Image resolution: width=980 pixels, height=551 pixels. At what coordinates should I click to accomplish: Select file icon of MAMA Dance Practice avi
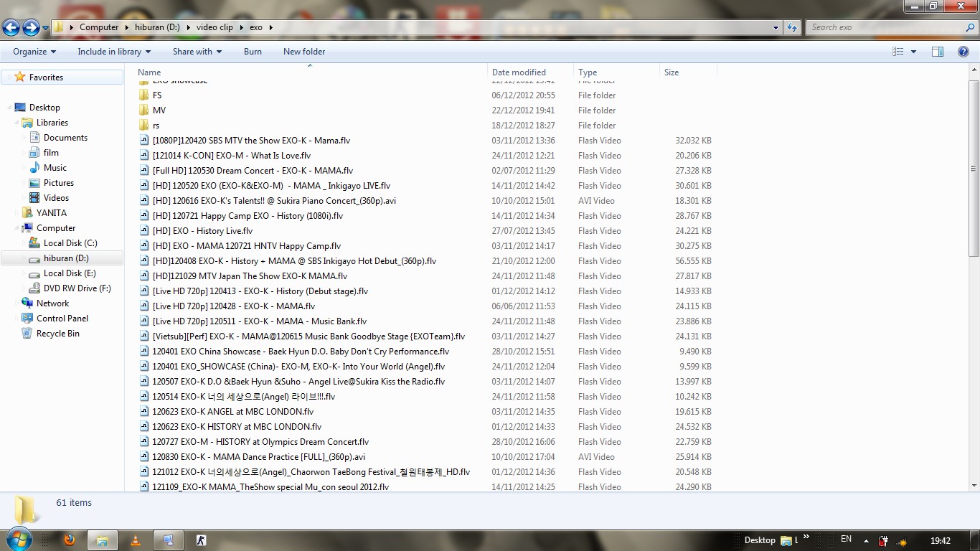tap(144, 457)
